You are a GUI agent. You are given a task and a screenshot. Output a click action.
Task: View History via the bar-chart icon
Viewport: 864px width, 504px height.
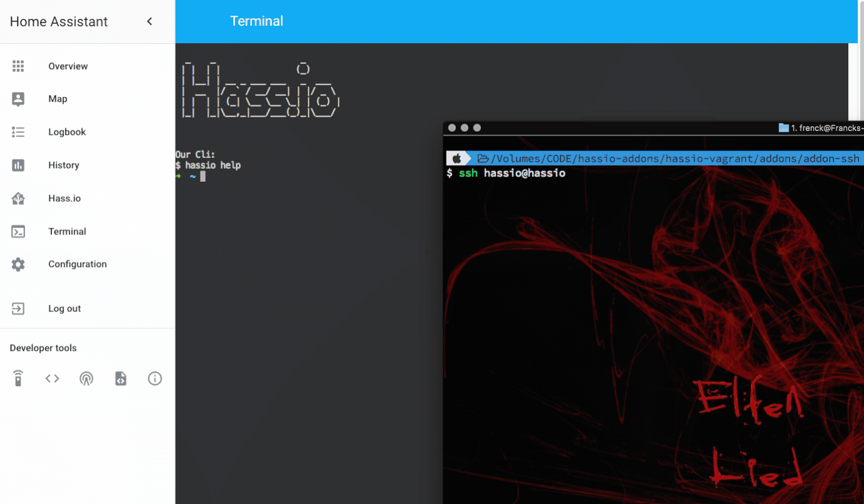(x=18, y=165)
